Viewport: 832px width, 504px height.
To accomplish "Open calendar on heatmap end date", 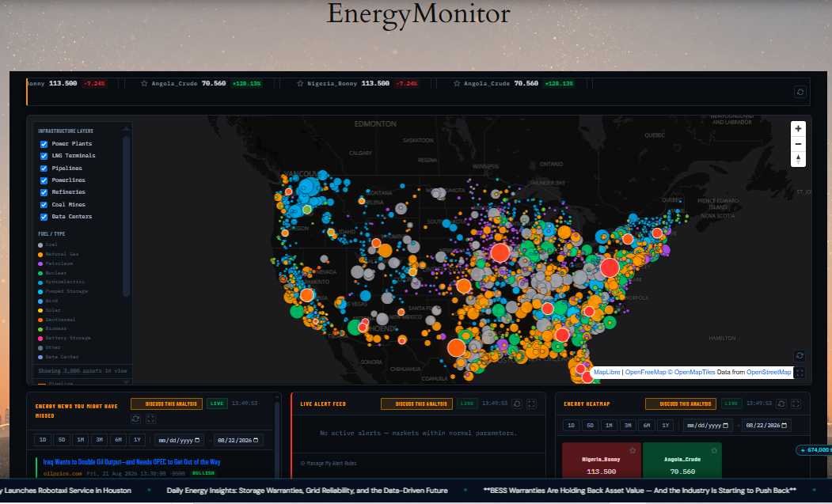I will coord(785,426).
